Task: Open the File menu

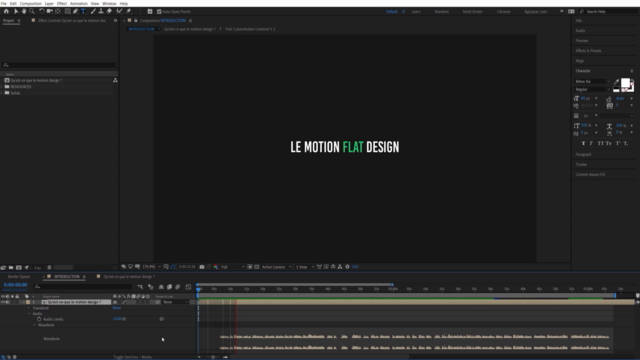Action: point(4,3)
